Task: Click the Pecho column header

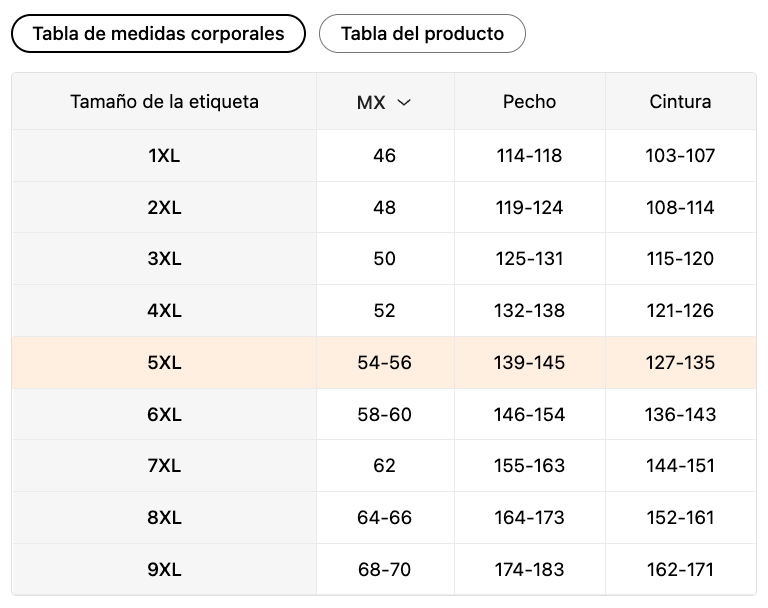Action: coord(529,101)
